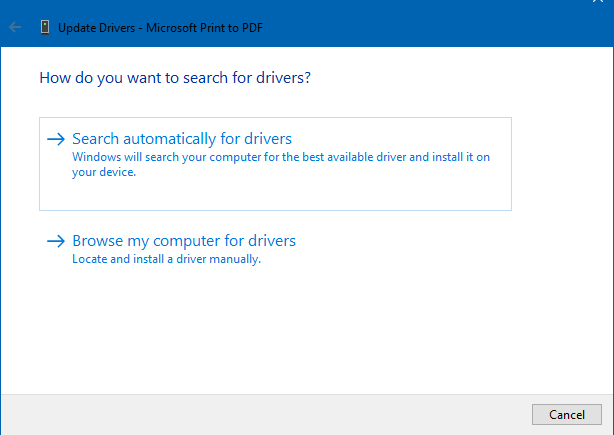Image resolution: width=614 pixels, height=435 pixels.
Task: Click the 'Update Drivers' window title text
Action: tap(98, 27)
